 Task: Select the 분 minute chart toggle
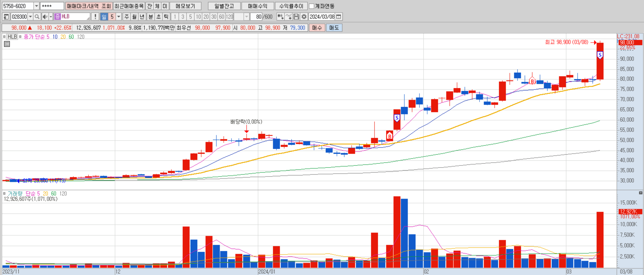click(151, 17)
